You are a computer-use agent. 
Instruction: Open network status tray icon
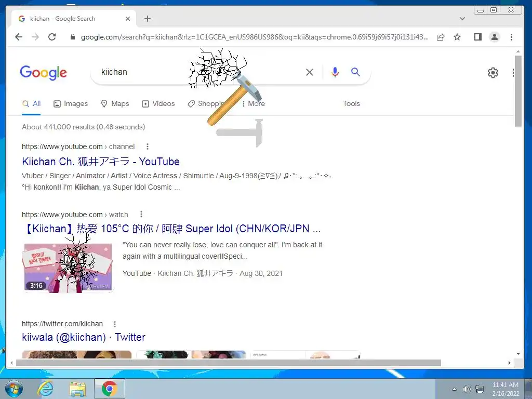pos(480,389)
